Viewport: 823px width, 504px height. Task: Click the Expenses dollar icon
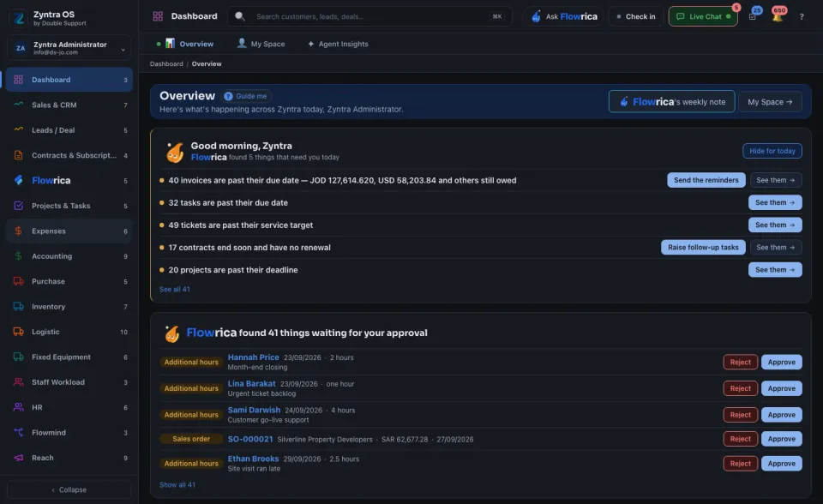click(18, 231)
